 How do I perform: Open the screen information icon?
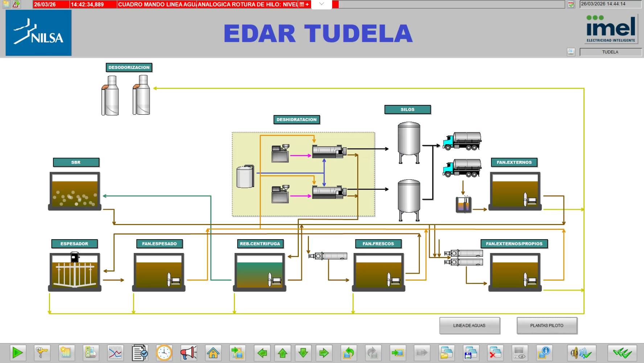click(544, 352)
